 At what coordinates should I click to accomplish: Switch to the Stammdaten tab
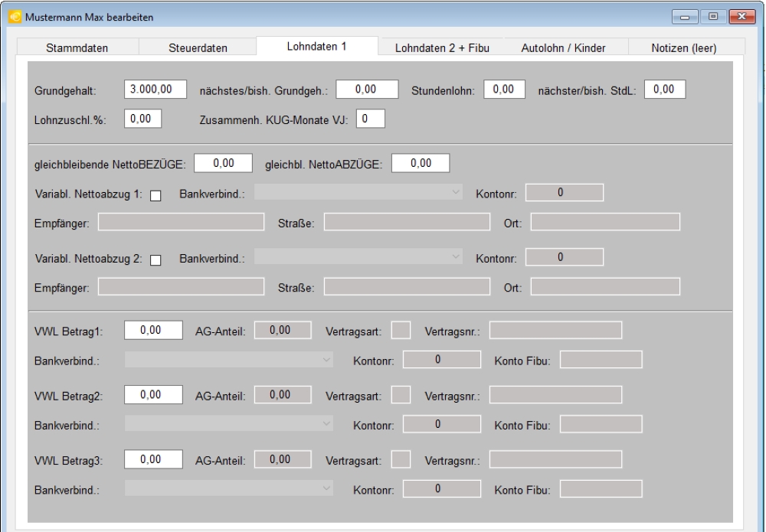(77, 47)
